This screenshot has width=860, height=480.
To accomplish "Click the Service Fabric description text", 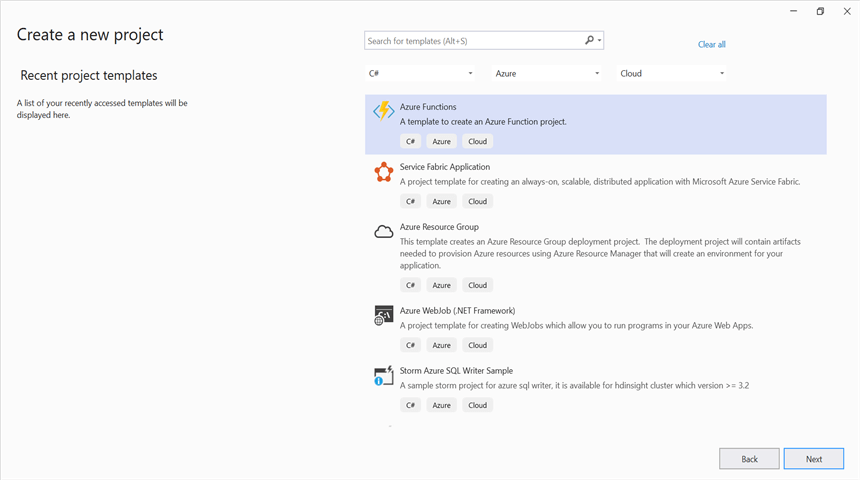I will click(x=600, y=182).
